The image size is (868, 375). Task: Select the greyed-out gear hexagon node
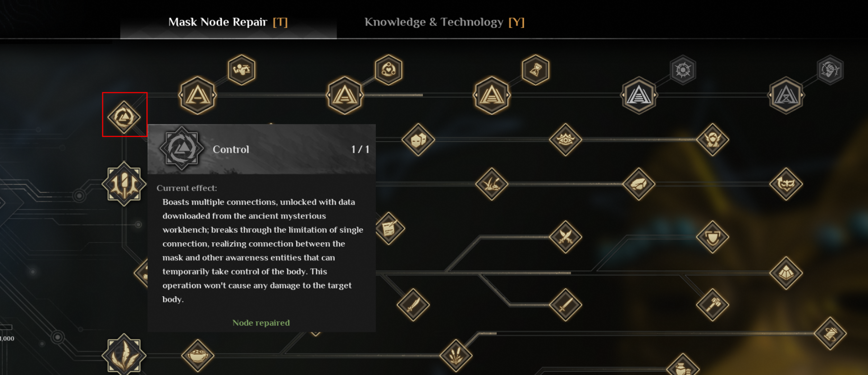(683, 70)
